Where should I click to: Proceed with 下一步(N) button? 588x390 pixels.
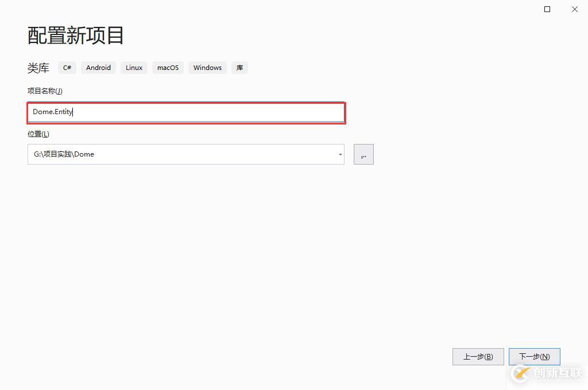(535, 357)
